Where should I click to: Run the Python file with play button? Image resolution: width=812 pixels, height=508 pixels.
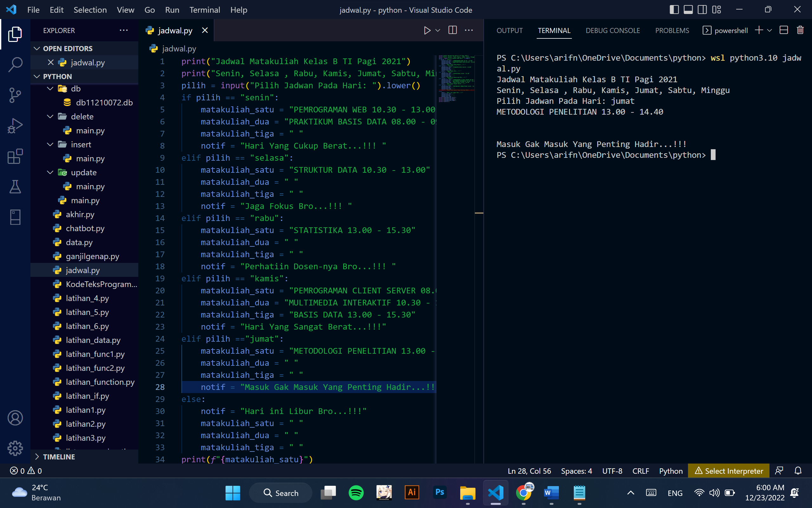click(x=427, y=30)
